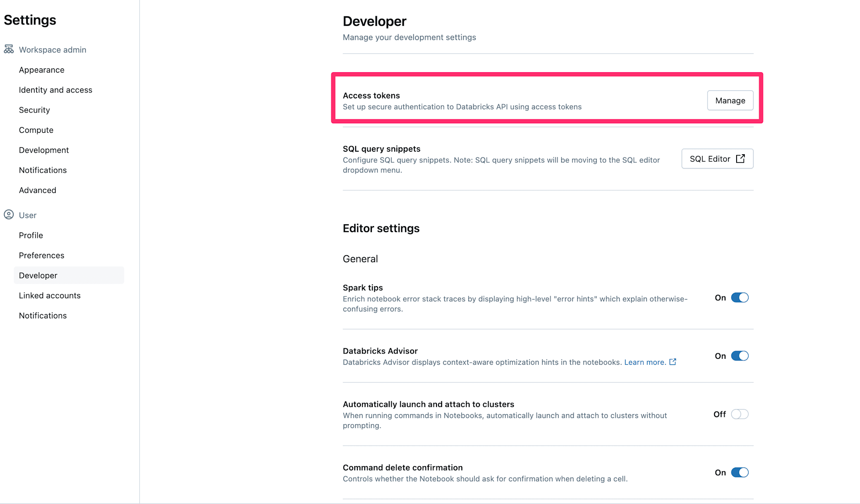This screenshot has height=504, width=860.
Task: Click the external link icon after Learn more
Action: coord(673,362)
